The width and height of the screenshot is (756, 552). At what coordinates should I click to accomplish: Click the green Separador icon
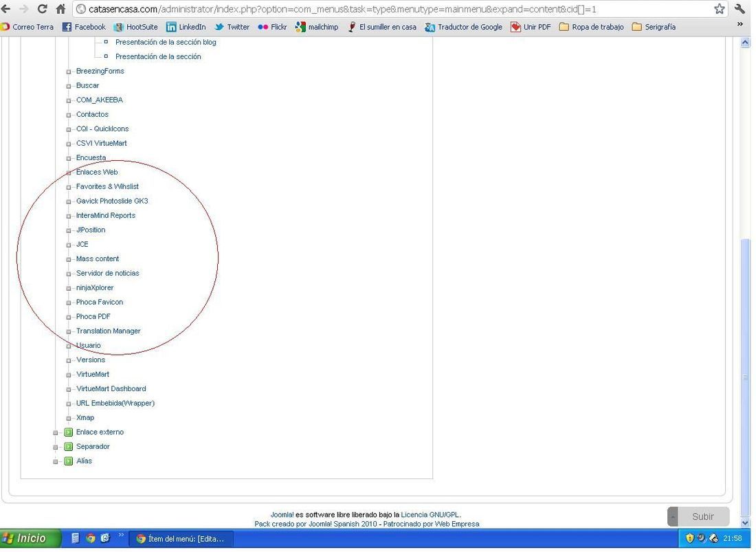pos(69,448)
